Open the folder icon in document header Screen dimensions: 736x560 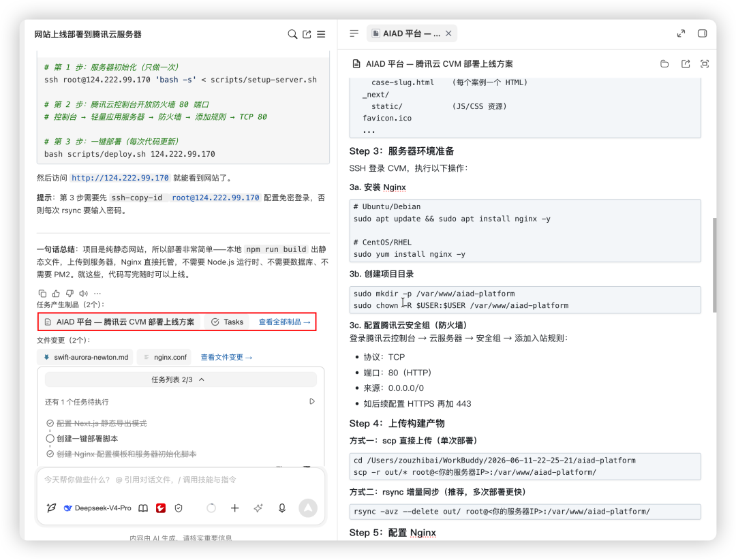[x=664, y=64]
